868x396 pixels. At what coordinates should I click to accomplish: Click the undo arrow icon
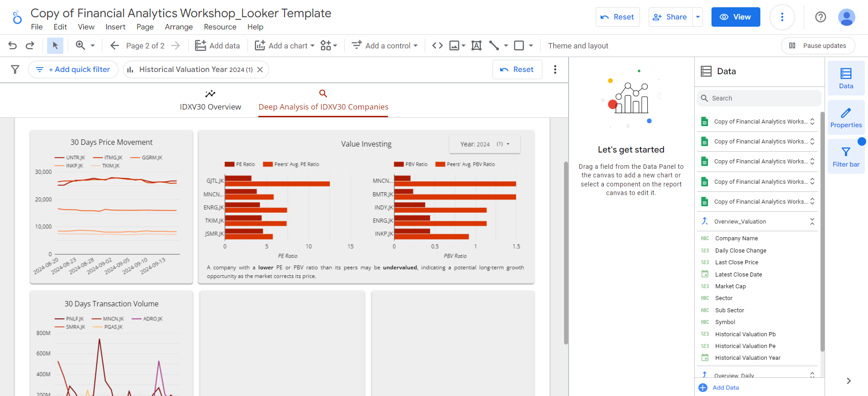pyautogui.click(x=13, y=46)
